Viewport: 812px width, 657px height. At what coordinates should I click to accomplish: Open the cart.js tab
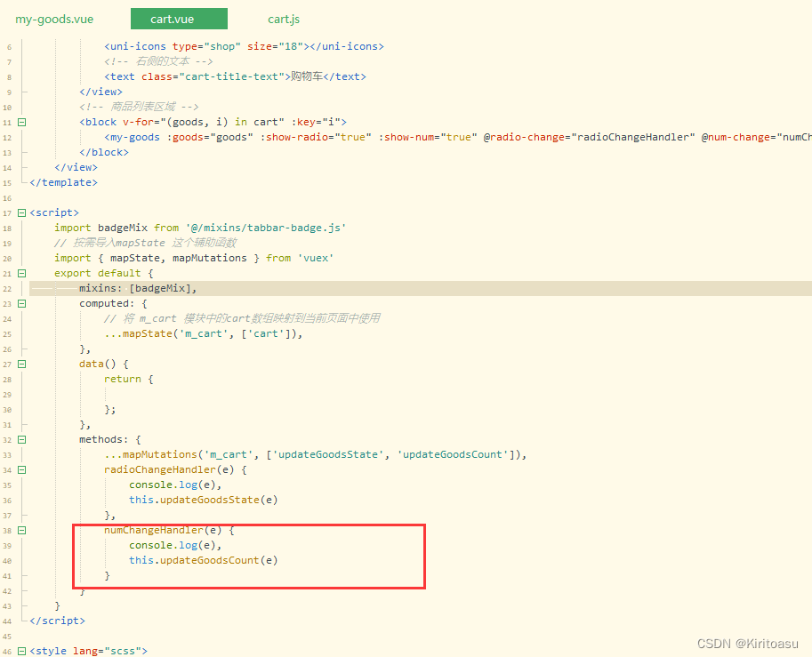tap(284, 20)
